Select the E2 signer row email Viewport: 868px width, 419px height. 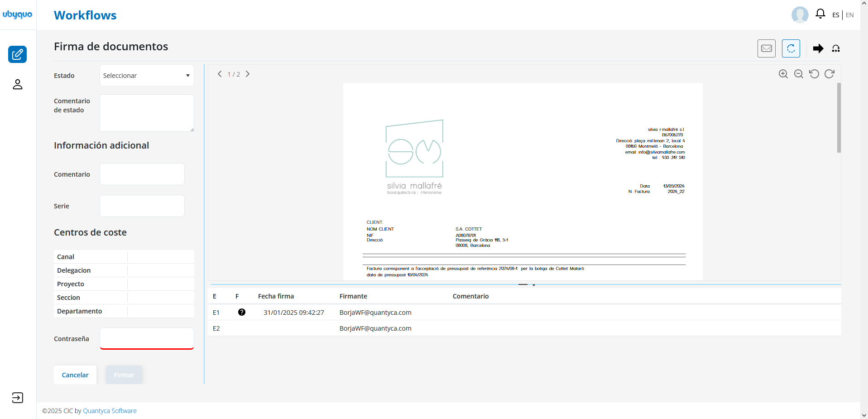pyautogui.click(x=375, y=328)
